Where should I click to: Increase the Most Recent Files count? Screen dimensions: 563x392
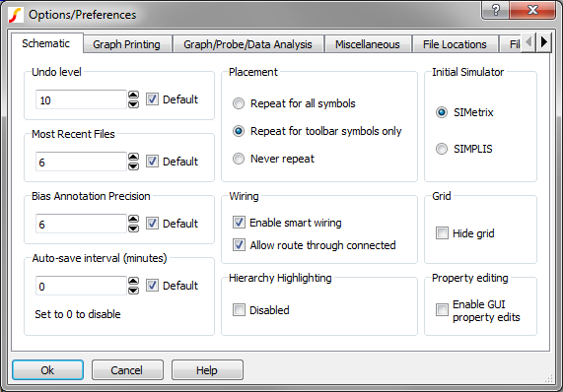pyautogui.click(x=133, y=157)
